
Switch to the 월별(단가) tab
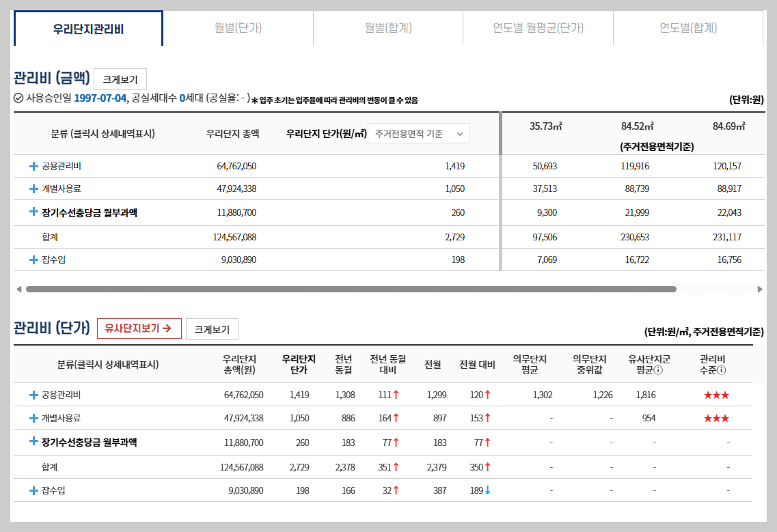241,29
